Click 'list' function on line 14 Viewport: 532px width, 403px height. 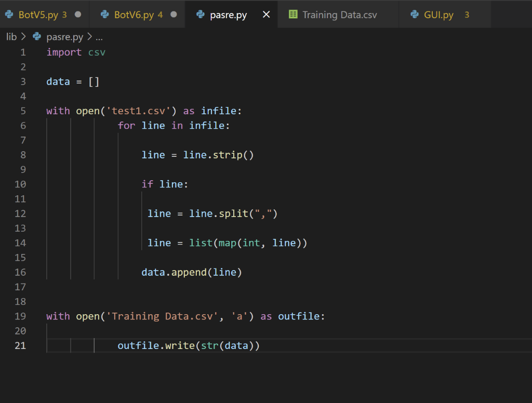(x=201, y=243)
